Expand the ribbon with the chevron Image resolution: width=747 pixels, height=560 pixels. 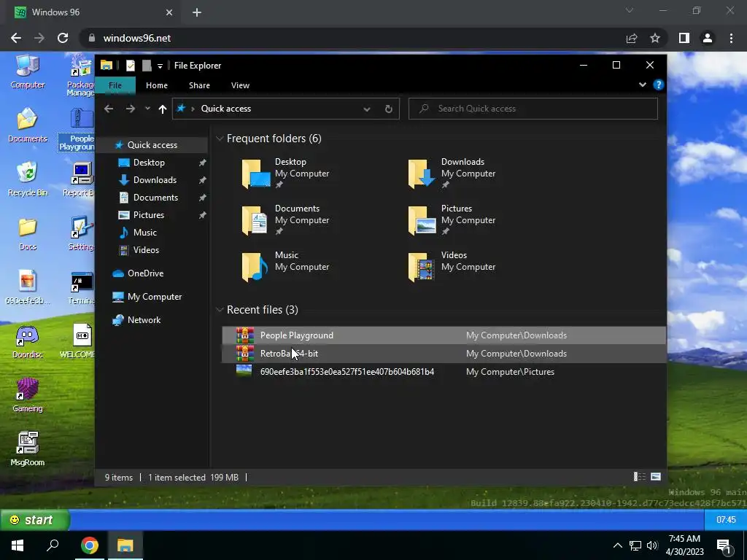point(642,85)
